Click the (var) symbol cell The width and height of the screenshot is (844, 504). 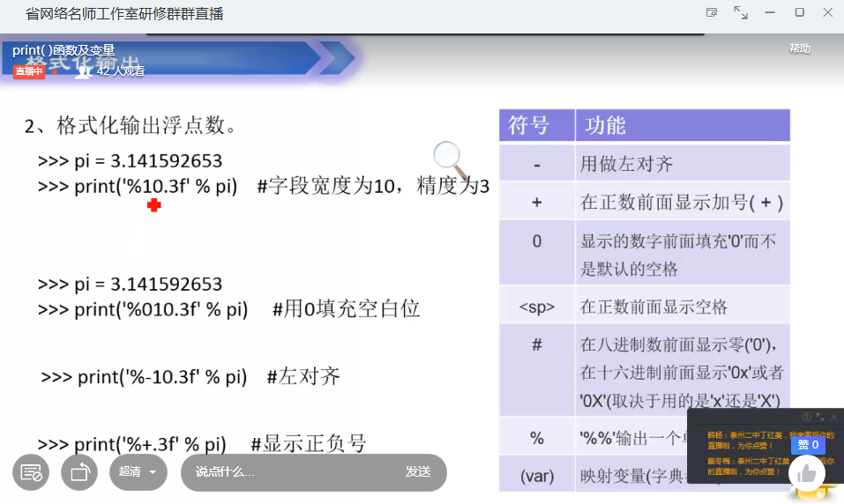(537, 476)
